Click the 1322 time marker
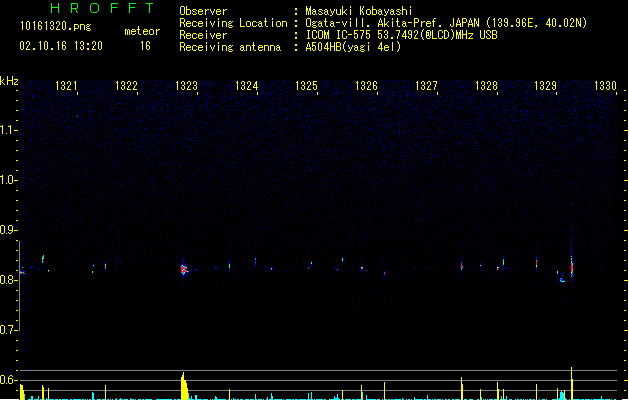 [x=126, y=86]
